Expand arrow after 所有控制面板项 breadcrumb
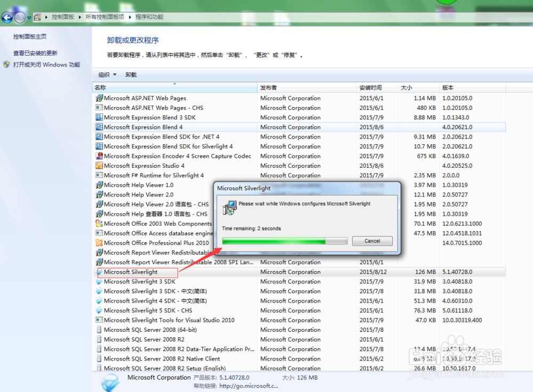Image resolution: width=533 pixels, height=392 pixels. (x=130, y=17)
